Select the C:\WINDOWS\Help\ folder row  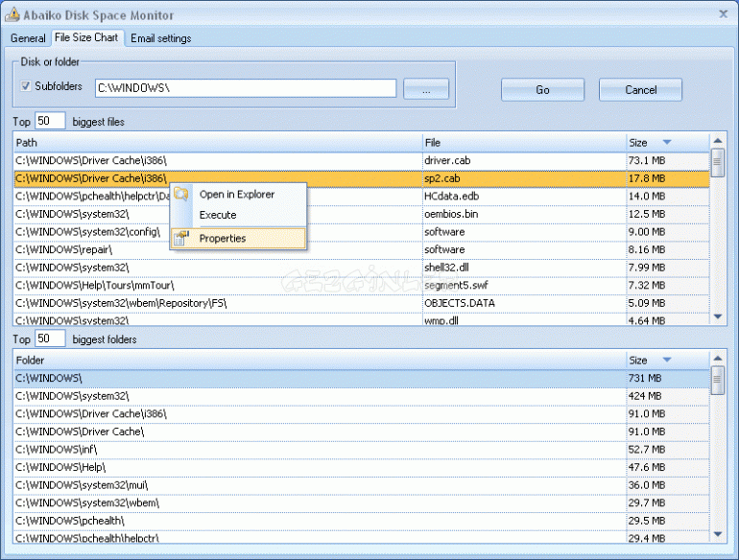(362, 467)
